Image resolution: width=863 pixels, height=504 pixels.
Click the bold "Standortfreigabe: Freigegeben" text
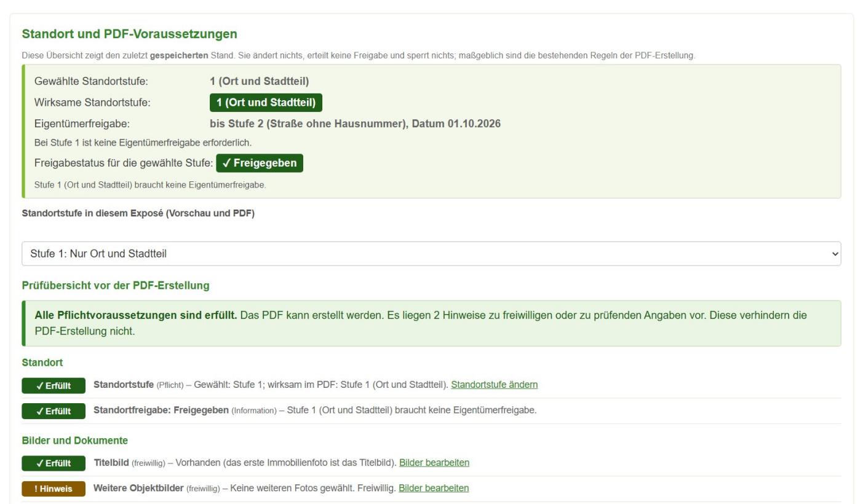click(x=161, y=411)
